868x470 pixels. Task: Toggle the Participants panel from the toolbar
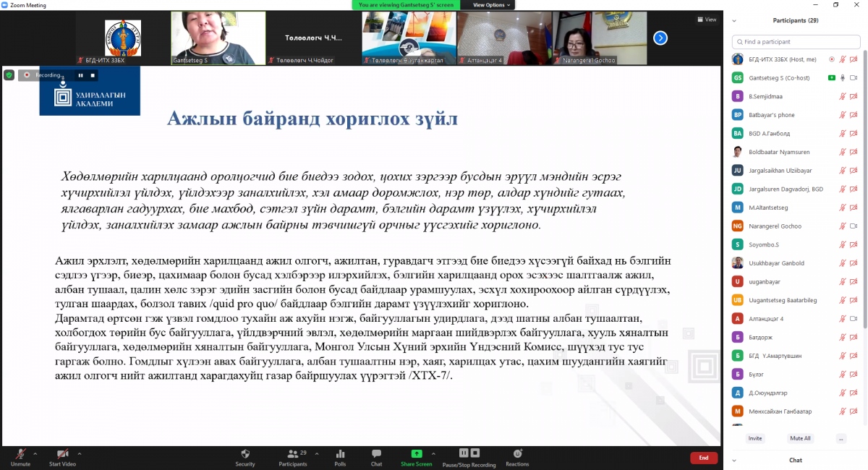292,453
